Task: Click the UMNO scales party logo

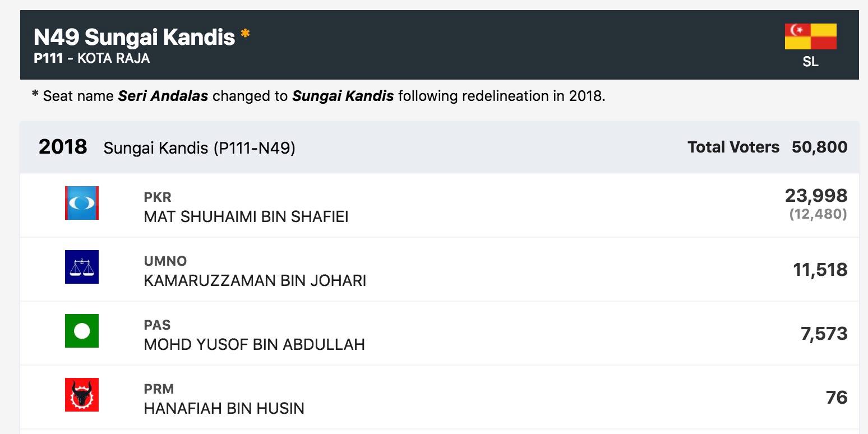Action: point(82,267)
